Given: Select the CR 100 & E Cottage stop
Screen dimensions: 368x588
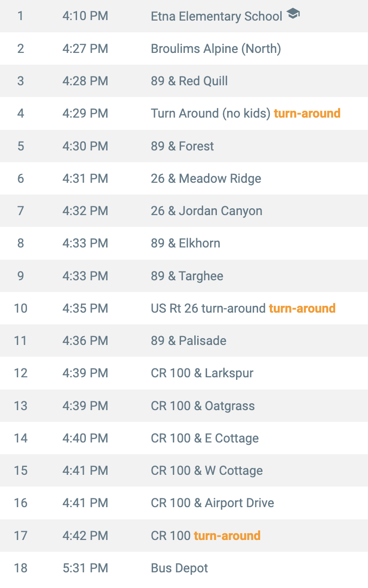Looking at the screenshot, I should [205, 438].
